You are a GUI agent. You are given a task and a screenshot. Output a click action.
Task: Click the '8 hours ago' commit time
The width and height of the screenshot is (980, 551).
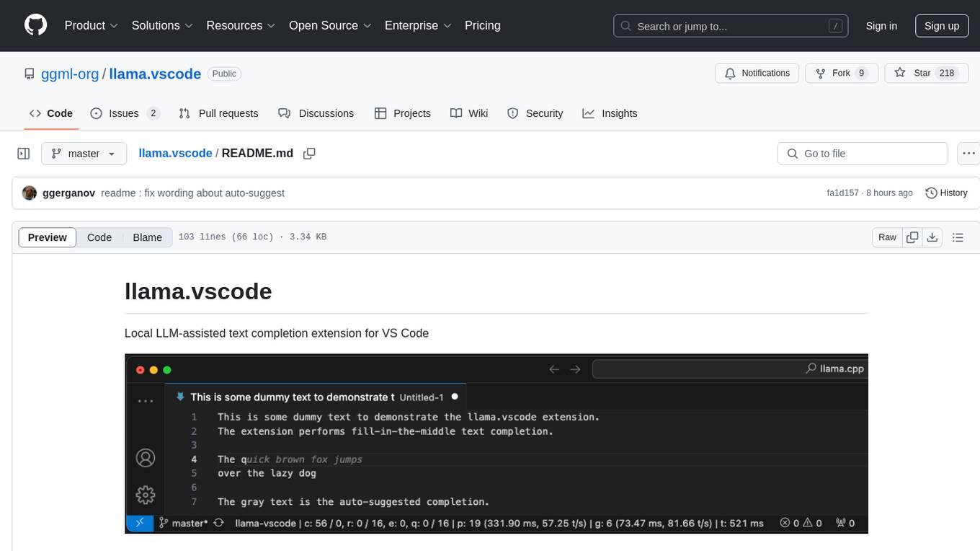890,193
